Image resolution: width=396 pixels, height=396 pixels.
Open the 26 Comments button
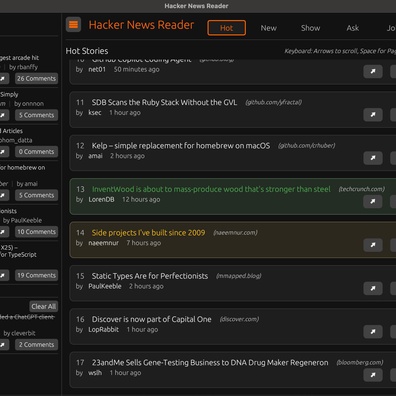[36, 78]
